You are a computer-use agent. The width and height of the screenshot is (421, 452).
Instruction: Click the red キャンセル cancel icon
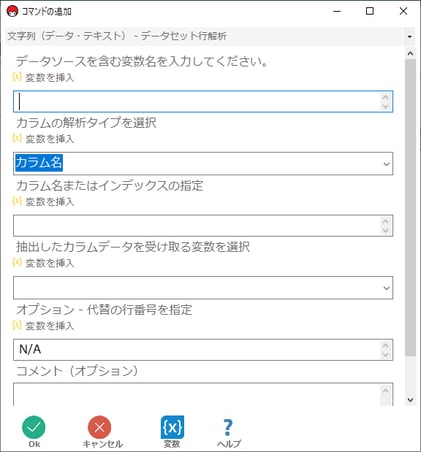99,427
